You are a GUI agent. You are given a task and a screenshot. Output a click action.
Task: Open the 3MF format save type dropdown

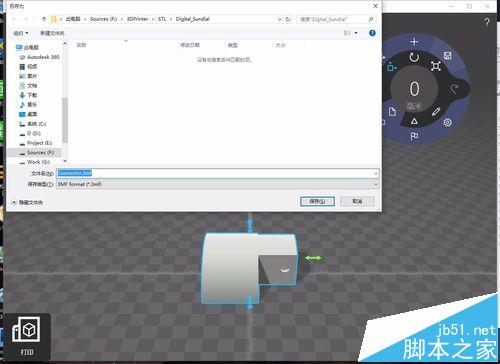coord(217,184)
